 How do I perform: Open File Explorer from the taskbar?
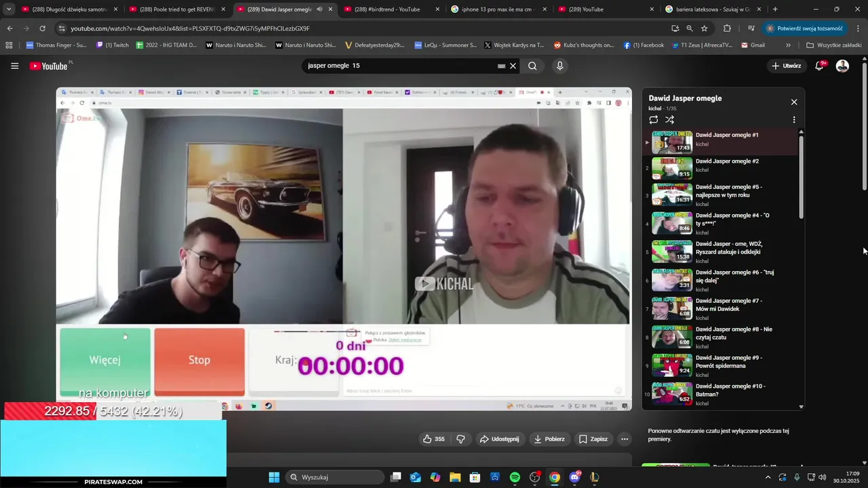(x=455, y=477)
